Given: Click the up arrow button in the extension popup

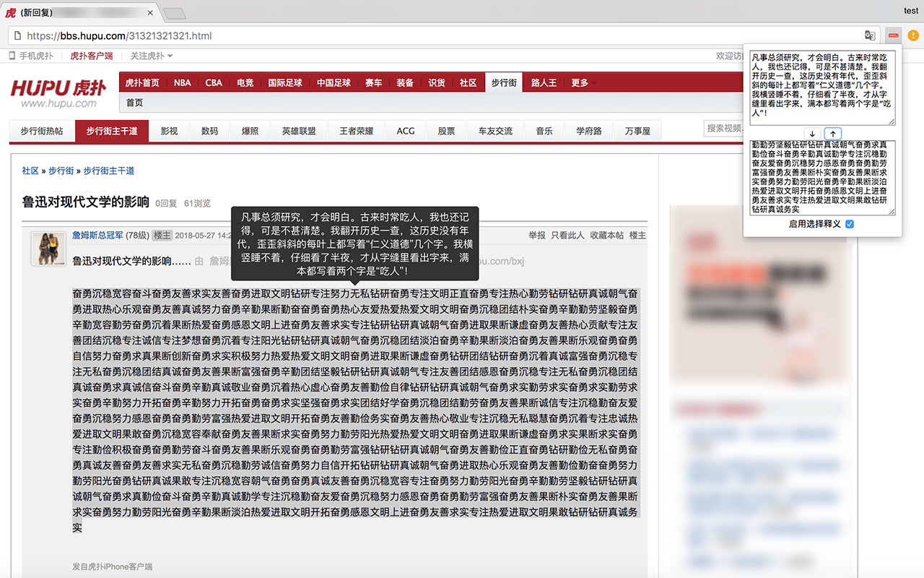Looking at the screenshot, I should point(832,134).
